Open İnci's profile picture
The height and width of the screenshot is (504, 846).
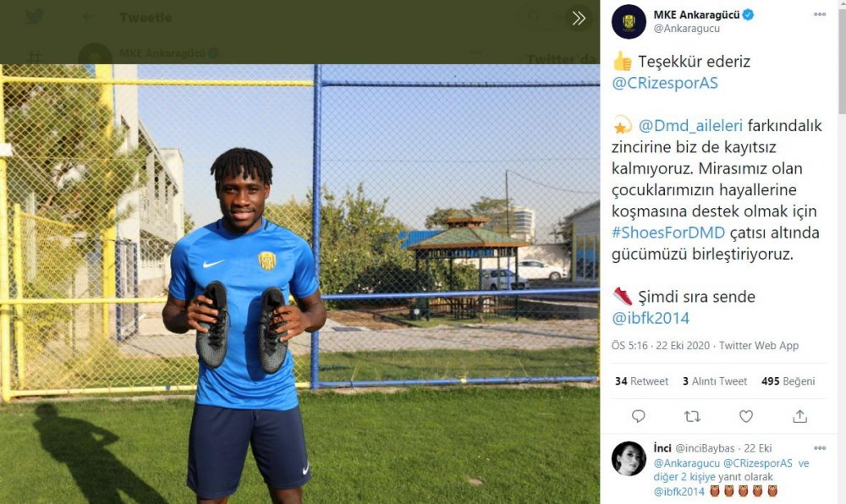[x=629, y=458]
